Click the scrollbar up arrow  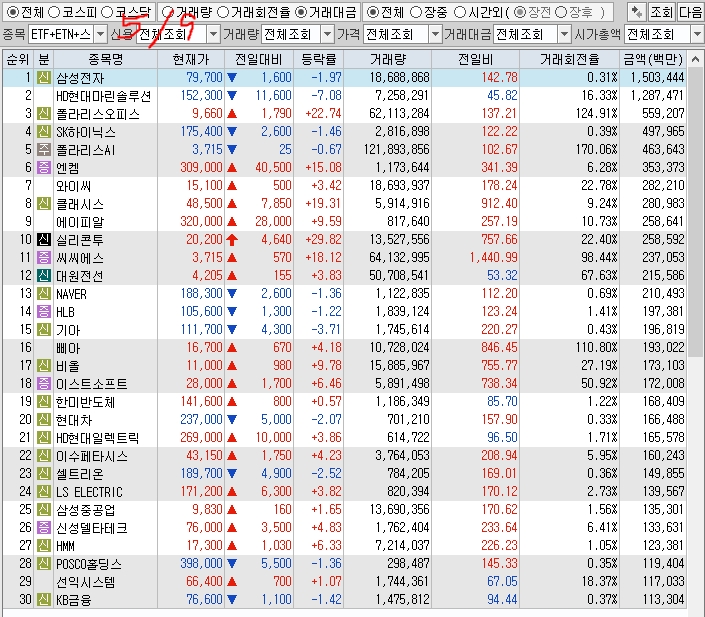click(x=695, y=59)
